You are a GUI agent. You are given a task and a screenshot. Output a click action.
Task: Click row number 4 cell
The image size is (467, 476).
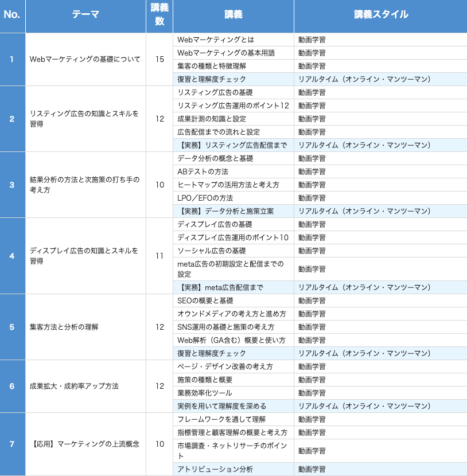tap(13, 256)
